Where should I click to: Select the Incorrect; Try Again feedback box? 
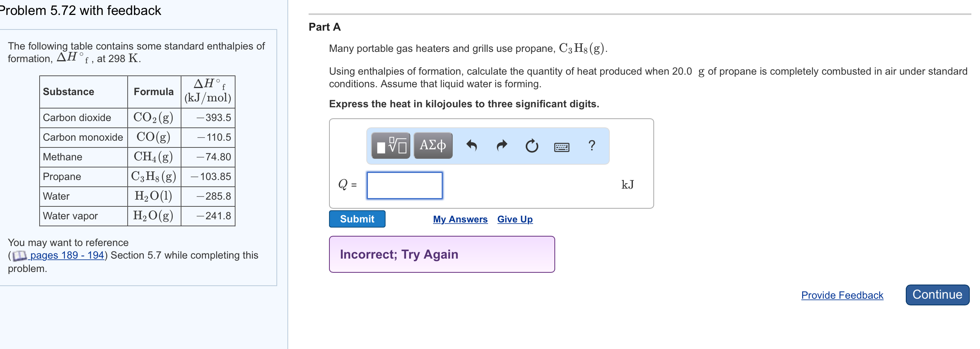[442, 254]
